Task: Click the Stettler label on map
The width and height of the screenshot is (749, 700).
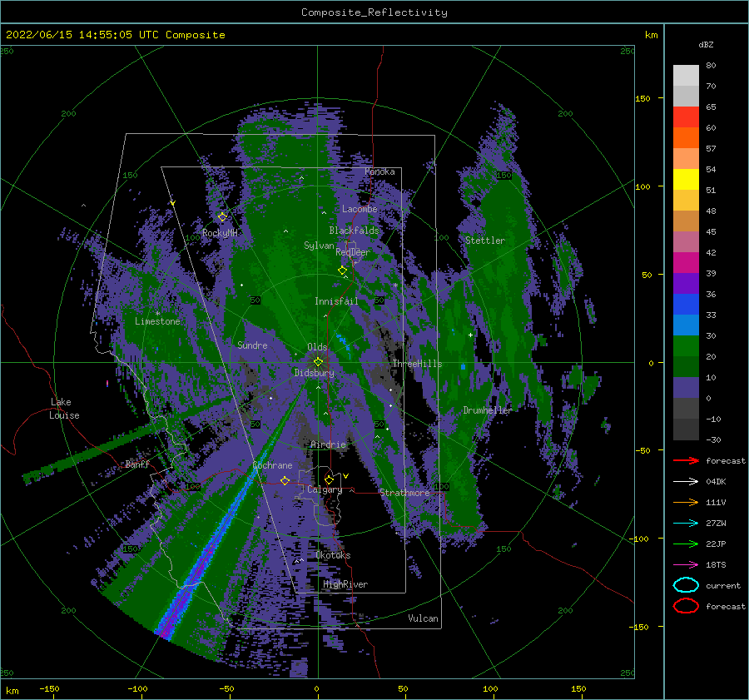Action: pyautogui.click(x=485, y=241)
